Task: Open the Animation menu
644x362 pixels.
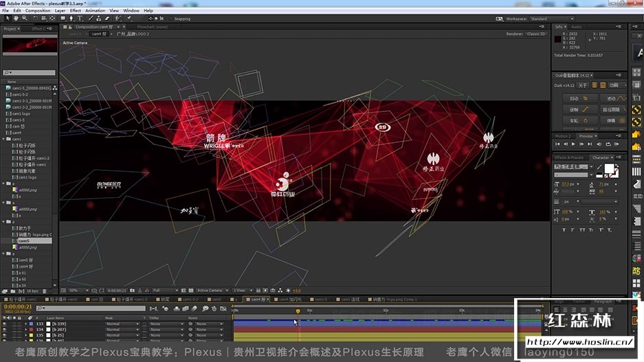Action: (x=95, y=11)
